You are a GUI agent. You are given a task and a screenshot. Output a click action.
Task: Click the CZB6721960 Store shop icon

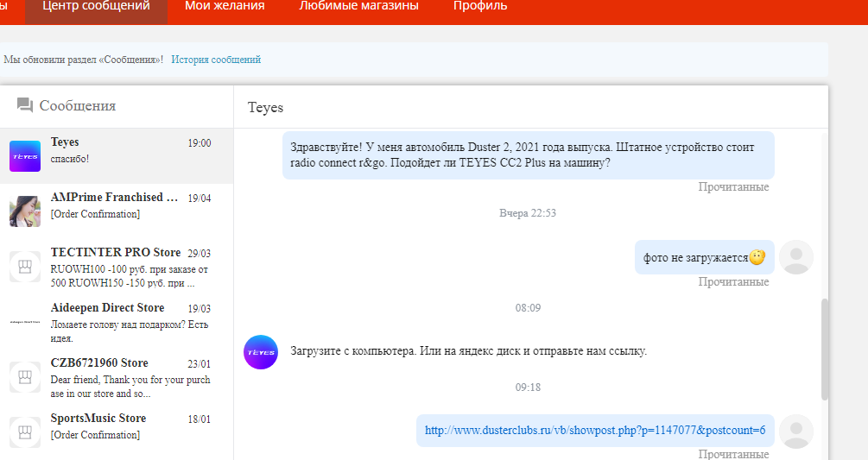point(25,377)
